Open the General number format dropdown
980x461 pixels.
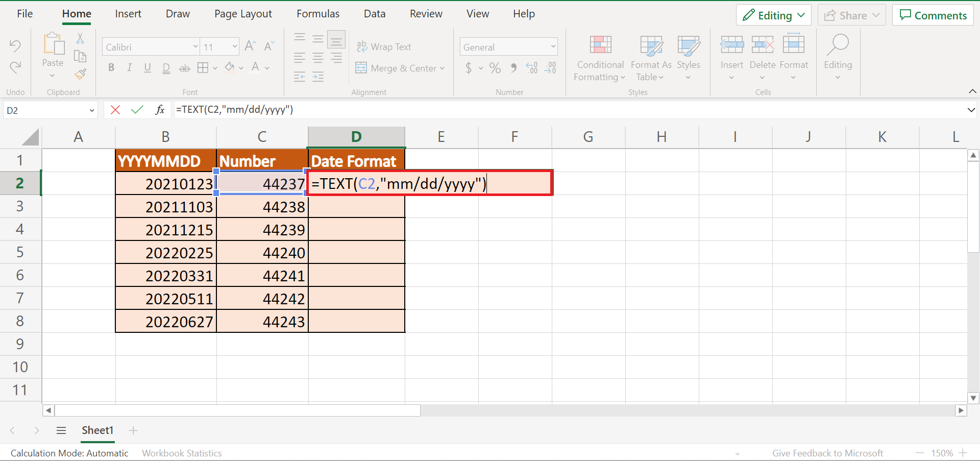[x=553, y=46]
